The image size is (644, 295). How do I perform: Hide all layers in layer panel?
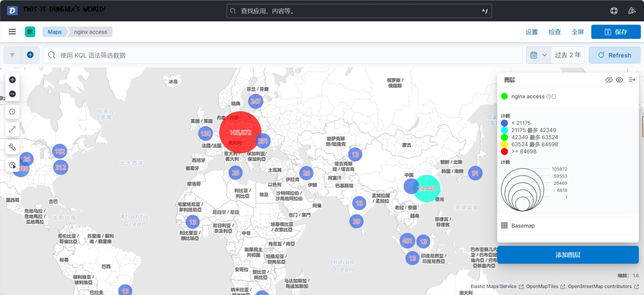(609, 80)
